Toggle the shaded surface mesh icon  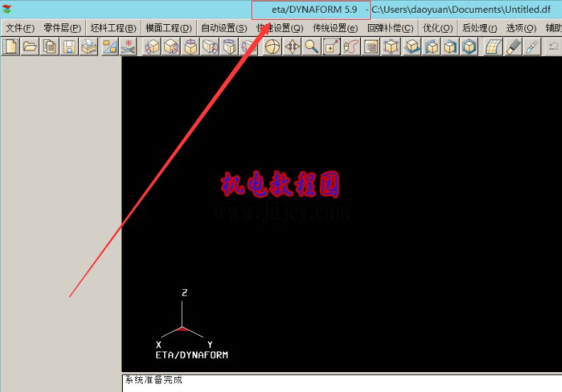(x=493, y=47)
